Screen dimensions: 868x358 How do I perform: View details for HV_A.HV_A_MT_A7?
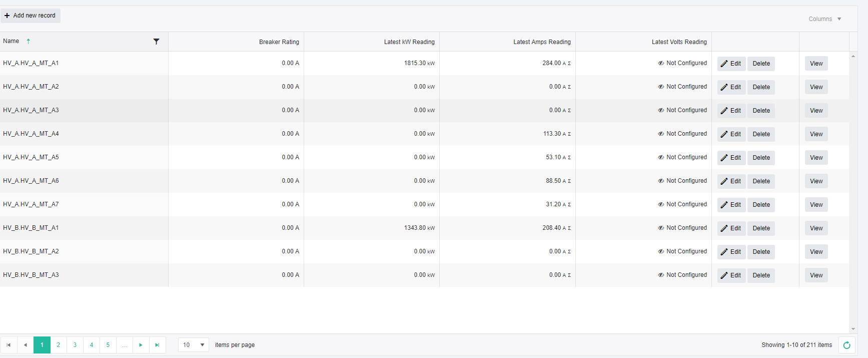click(816, 205)
